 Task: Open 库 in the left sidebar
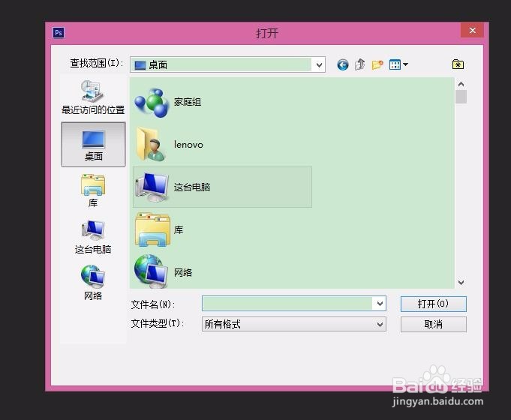pos(93,190)
